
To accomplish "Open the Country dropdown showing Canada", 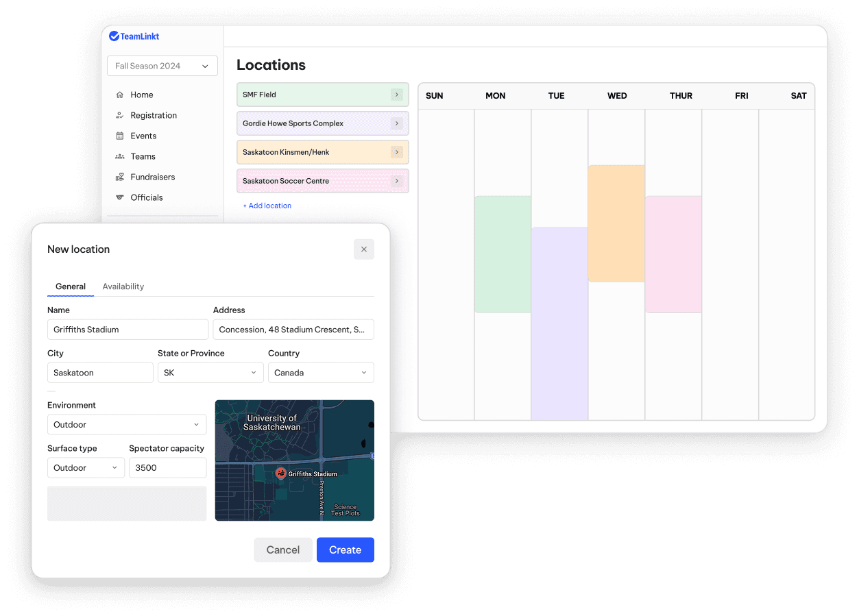I will point(321,372).
